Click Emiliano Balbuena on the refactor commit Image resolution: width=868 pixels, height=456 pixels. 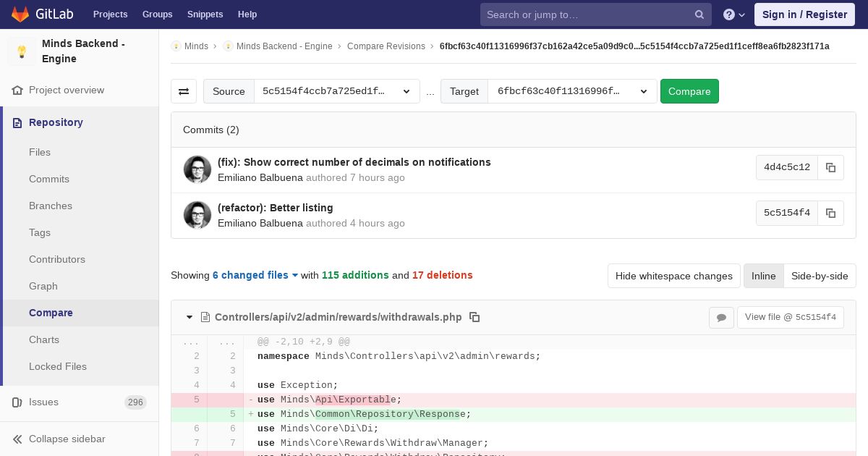point(260,223)
